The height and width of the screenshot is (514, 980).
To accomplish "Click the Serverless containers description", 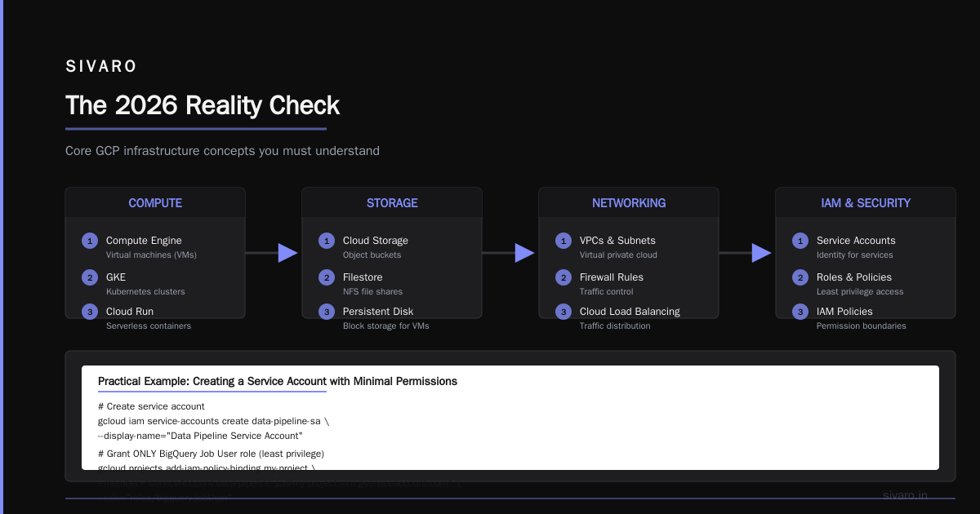I will pos(149,326).
